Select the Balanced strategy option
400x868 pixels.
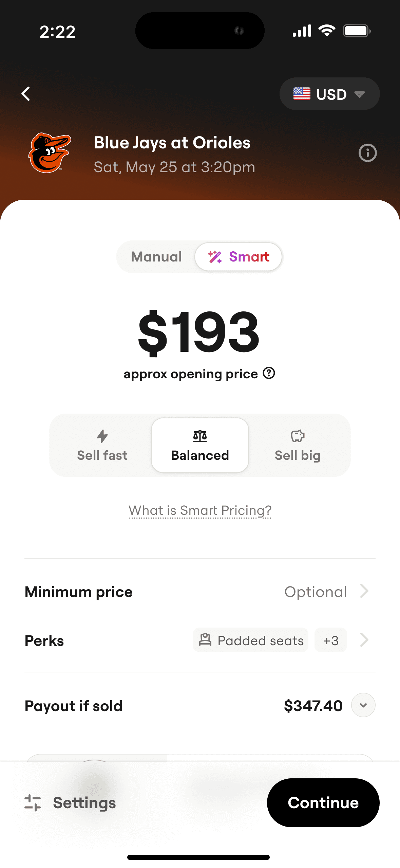(200, 445)
